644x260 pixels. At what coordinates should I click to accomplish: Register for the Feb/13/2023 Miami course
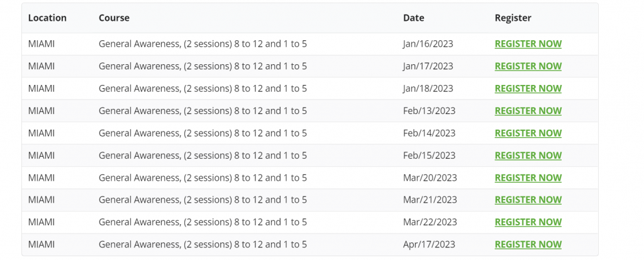pos(528,111)
